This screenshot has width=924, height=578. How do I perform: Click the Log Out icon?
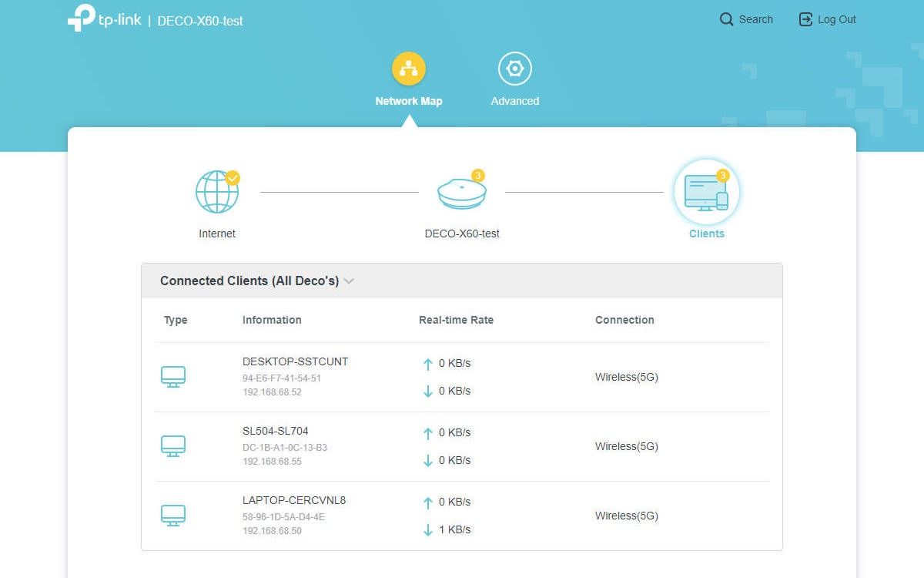coord(805,19)
